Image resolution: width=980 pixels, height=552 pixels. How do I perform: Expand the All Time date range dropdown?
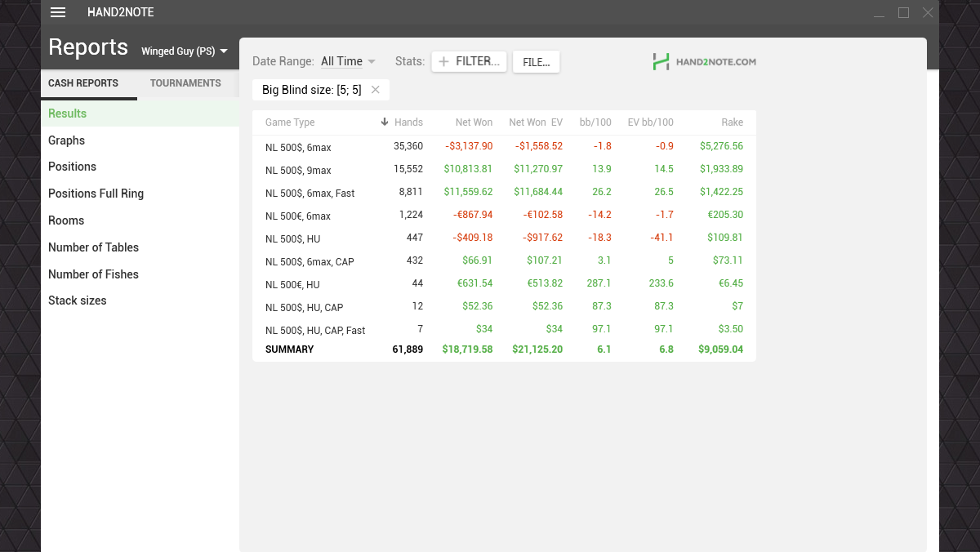[348, 61]
